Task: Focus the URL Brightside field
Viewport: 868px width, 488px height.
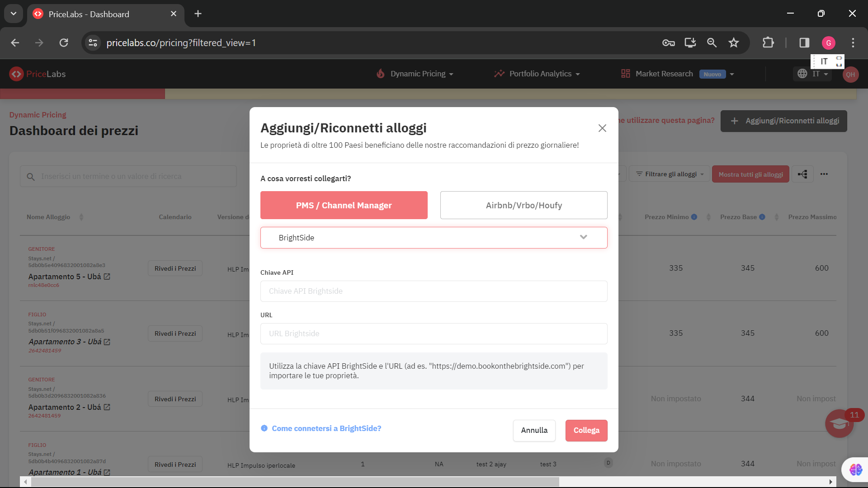Action: pos(434,333)
